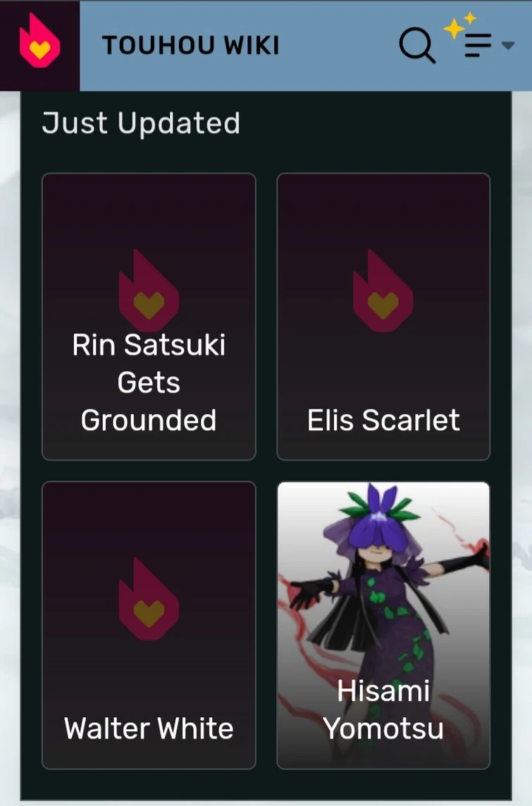Select Hisami Yomotsu character image

[x=383, y=625]
